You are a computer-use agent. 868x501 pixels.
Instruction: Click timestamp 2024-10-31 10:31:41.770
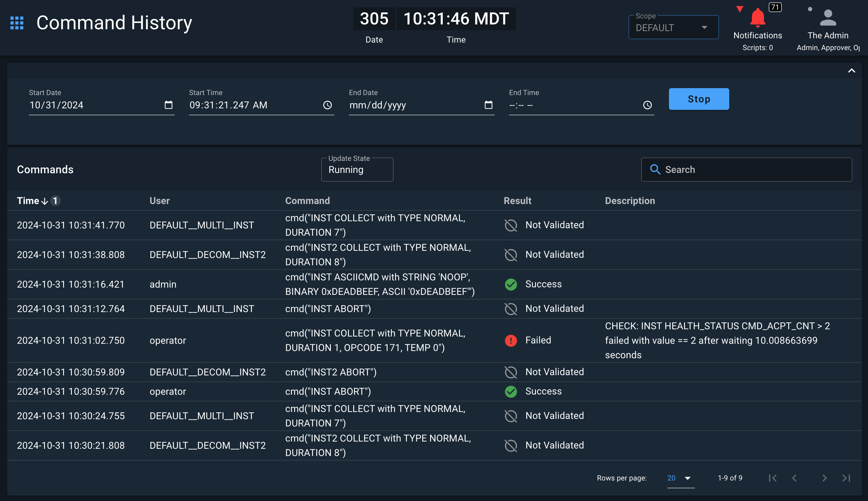click(71, 225)
